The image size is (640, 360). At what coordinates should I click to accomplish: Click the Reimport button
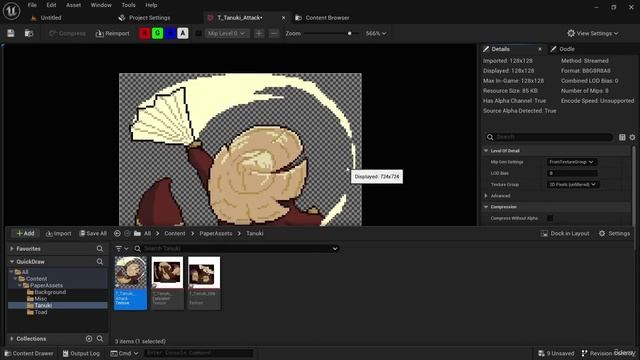[x=112, y=33]
